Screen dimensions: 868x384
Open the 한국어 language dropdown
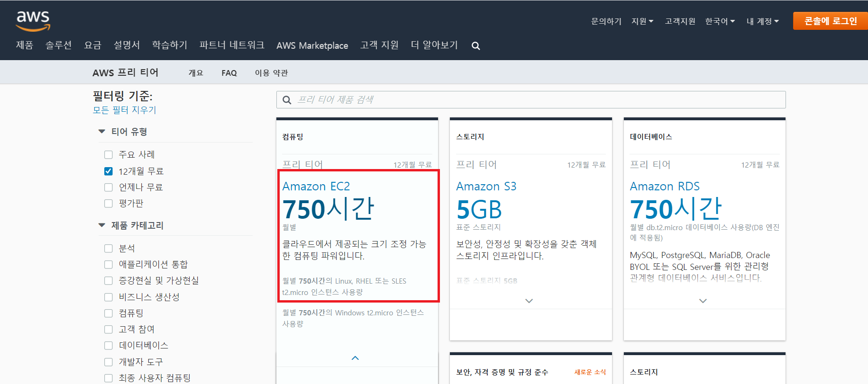[x=720, y=21]
